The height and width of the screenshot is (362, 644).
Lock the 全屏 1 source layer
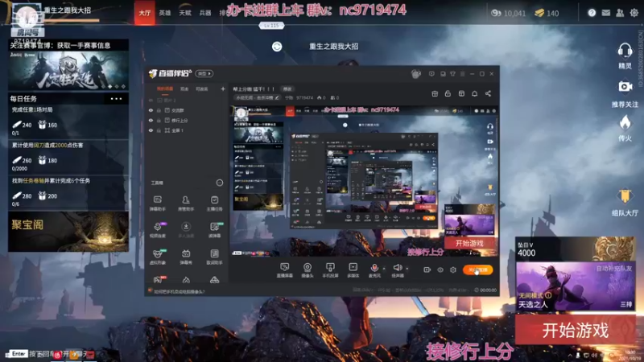coord(159,130)
